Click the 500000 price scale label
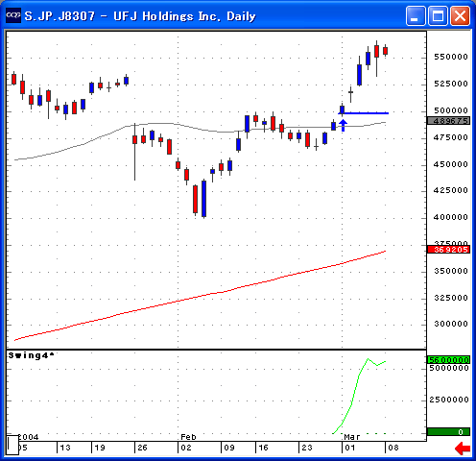 click(451, 110)
